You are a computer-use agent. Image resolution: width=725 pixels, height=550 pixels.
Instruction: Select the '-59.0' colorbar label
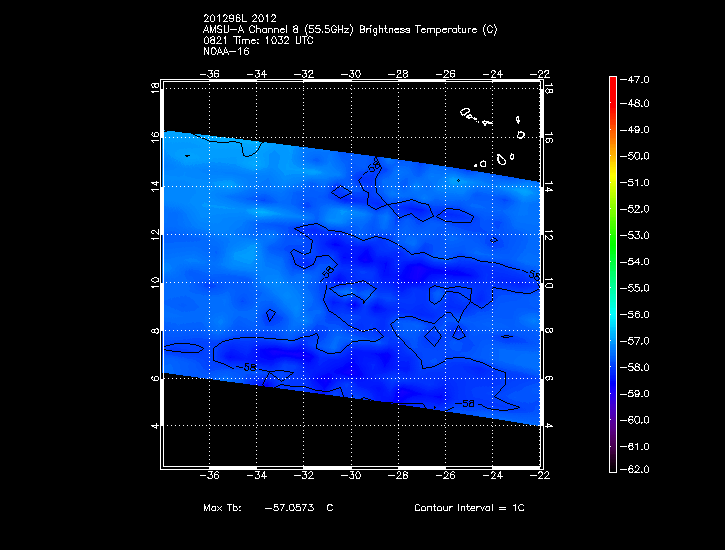pos(634,394)
